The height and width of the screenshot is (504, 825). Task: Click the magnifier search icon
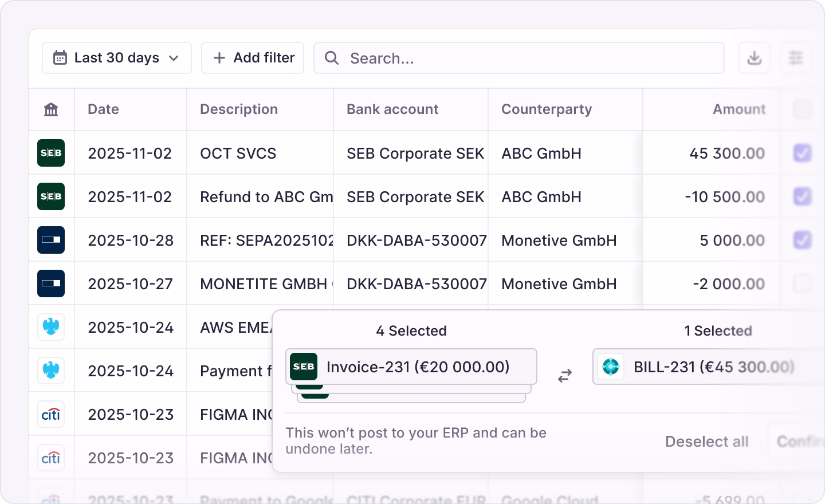pyautogui.click(x=332, y=58)
